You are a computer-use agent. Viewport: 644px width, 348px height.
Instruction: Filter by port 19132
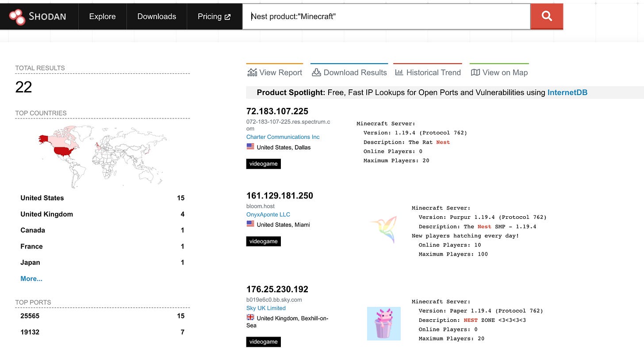(102, 332)
